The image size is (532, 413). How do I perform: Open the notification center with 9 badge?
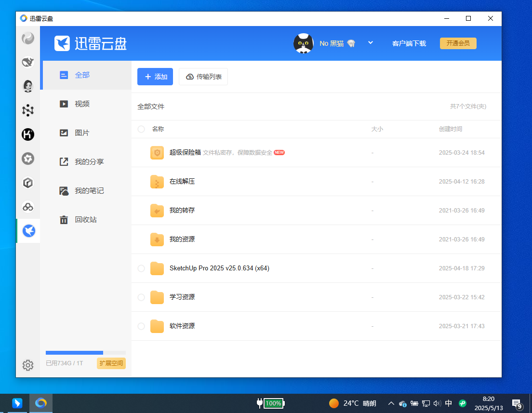point(517,404)
